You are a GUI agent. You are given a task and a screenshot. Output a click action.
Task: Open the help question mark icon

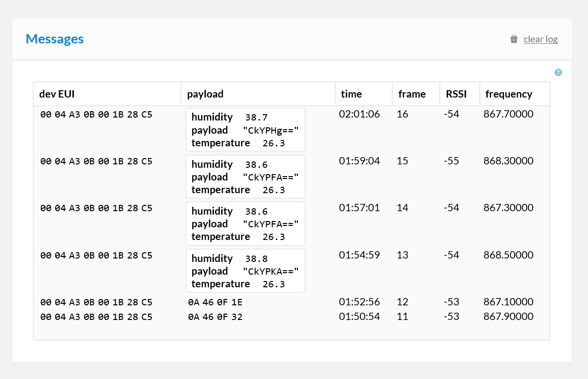[x=558, y=73]
